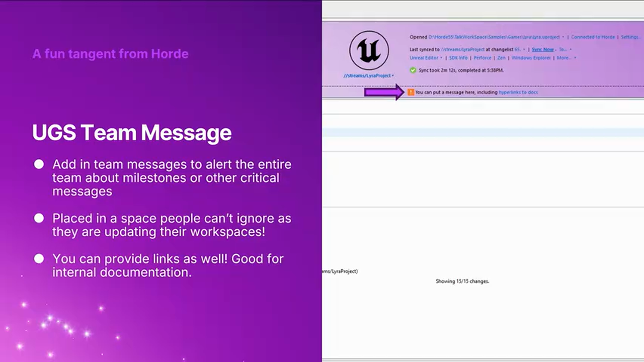Open the Sync Now dropdown arrow
This screenshot has height=362, width=644.
[x=556, y=49]
